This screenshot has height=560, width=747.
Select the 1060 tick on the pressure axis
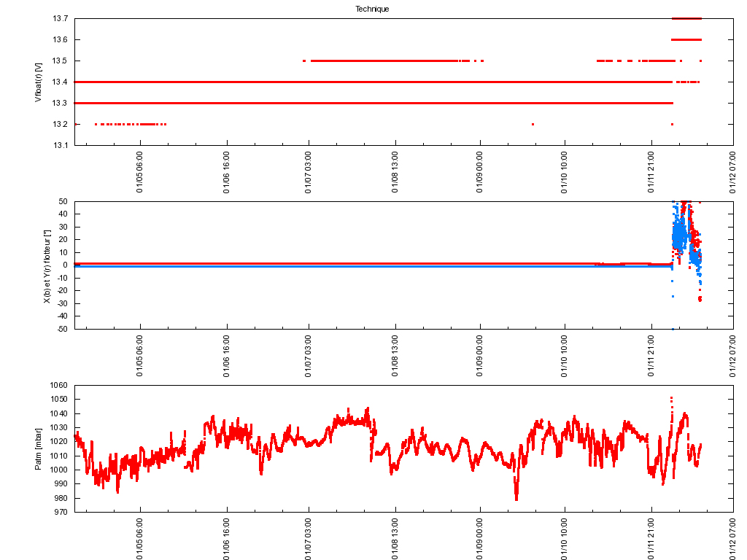pyautogui.click(x=58, y=386)
